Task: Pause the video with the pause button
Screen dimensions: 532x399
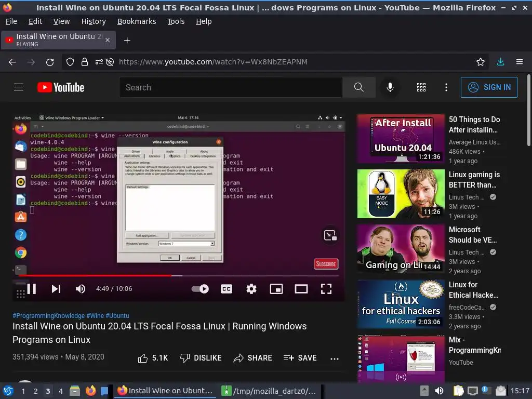Action: (32, 289)
